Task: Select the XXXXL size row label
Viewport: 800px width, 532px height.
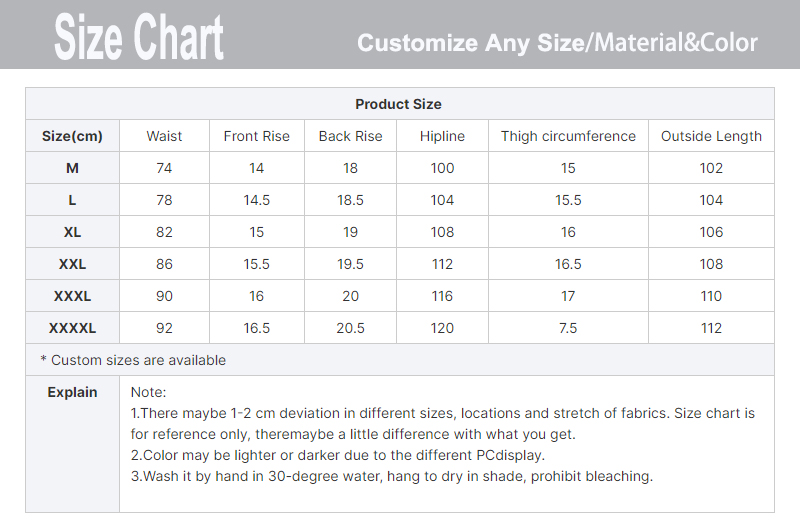Action: point(72,328)
